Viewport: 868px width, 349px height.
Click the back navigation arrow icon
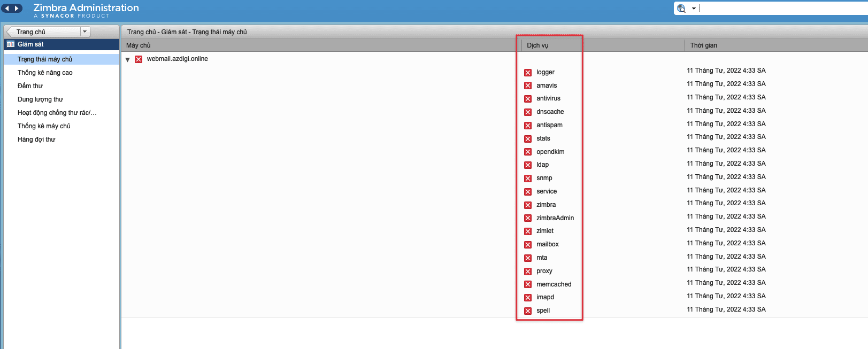coord(7,8)
